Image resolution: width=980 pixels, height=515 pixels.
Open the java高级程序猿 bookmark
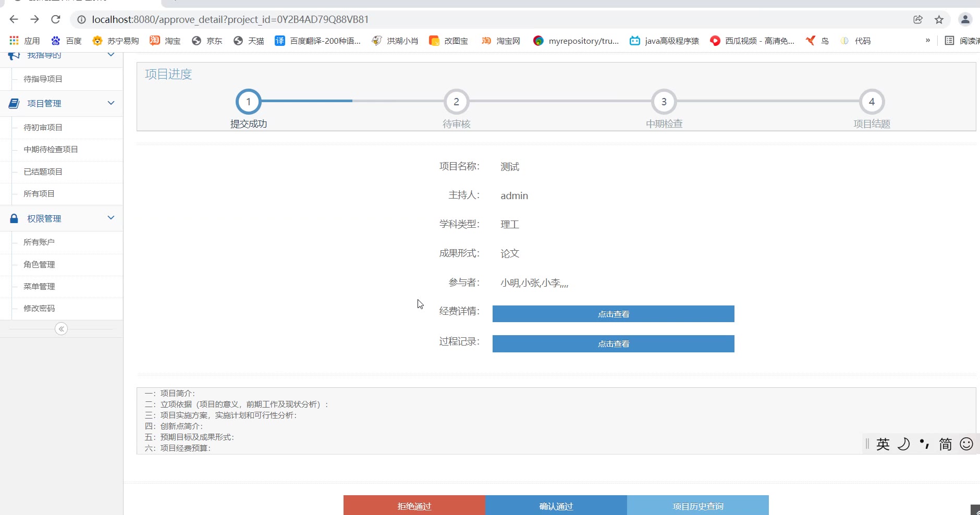[x=664, y=41]
